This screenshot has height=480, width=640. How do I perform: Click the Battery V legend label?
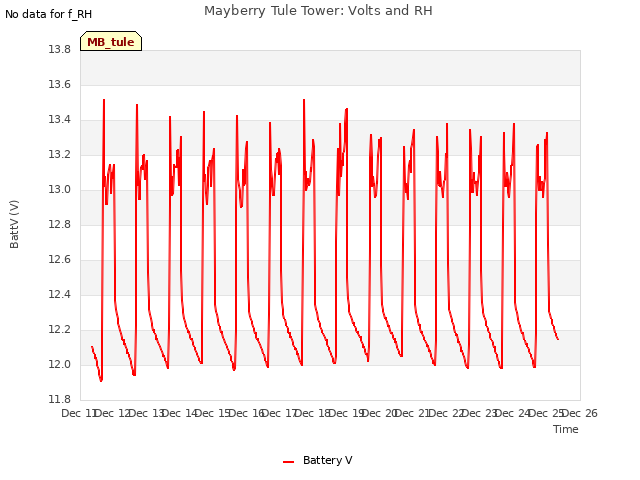[x=327, y=460]
